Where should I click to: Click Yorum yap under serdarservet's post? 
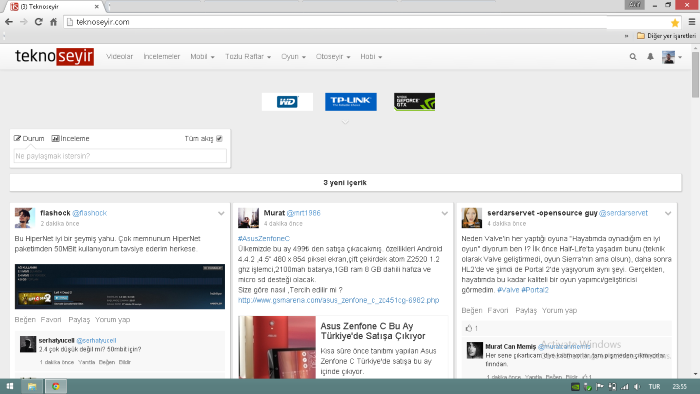coord(559,311)
